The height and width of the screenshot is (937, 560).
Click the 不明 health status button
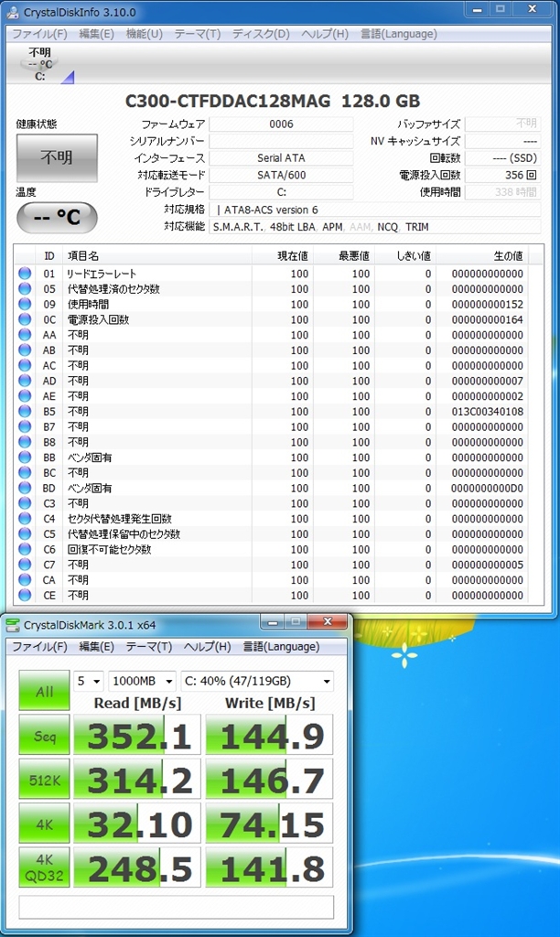[x=57, y=157]
